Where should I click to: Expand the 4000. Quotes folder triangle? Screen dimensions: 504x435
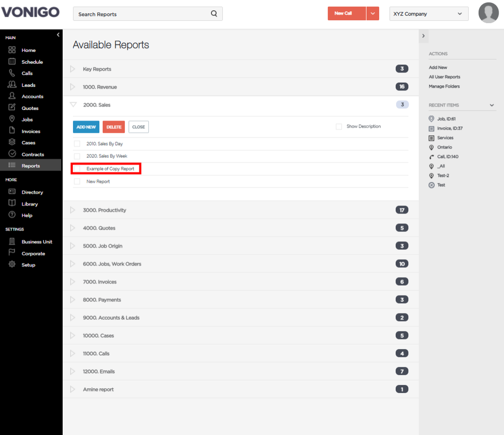tap(72, 228)
